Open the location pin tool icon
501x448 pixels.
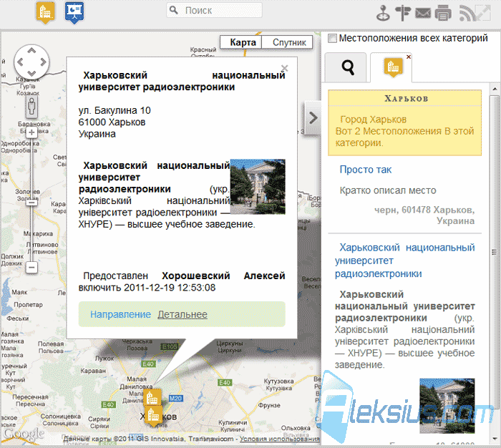(383, 13)
